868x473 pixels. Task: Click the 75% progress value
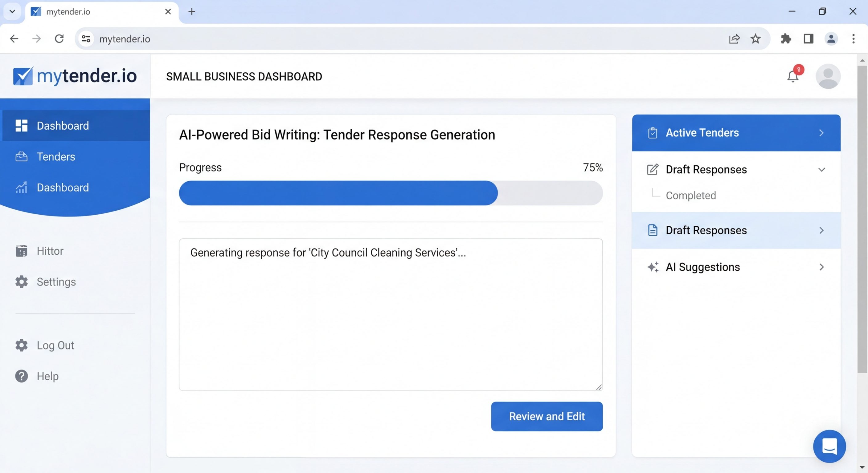[593, 167]
